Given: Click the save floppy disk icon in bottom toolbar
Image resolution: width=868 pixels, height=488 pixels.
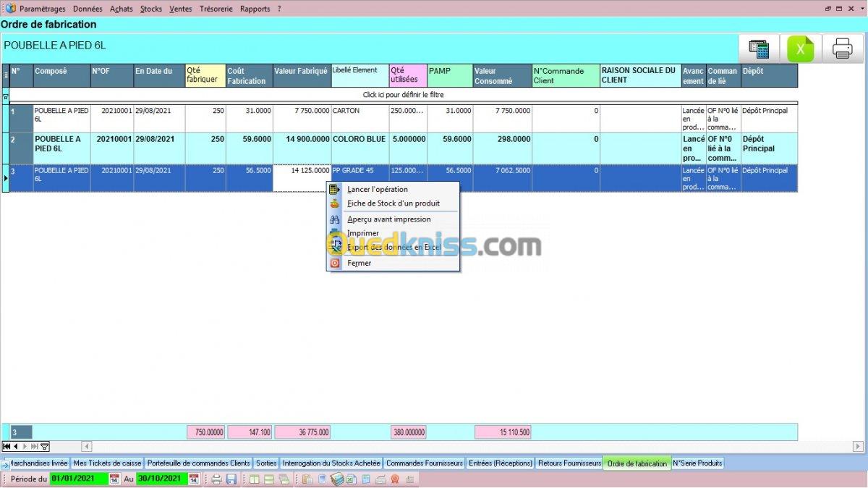Looking at the screenshot, I should tap(231, 479).
